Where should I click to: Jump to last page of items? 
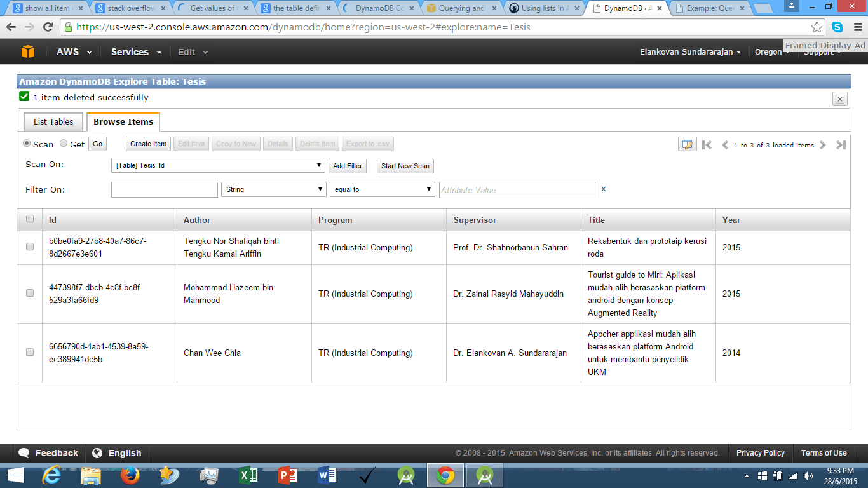[x=841, y=145]
